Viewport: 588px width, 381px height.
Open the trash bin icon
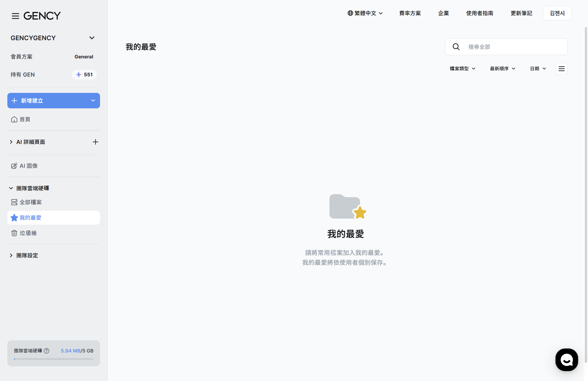[14, 233]
